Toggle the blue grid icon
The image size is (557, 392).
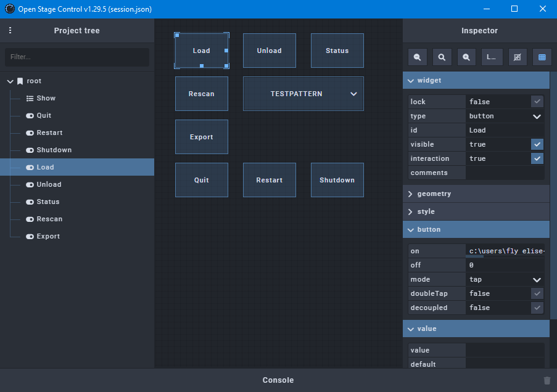[x=542, y=57]
